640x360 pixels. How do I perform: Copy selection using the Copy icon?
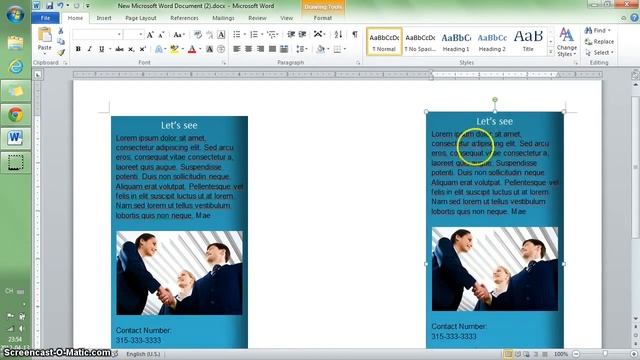point(61,42)
